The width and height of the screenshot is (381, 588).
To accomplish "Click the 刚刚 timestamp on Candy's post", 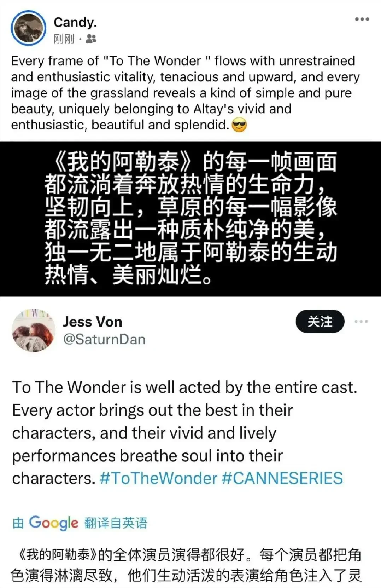I will (64, 39).
